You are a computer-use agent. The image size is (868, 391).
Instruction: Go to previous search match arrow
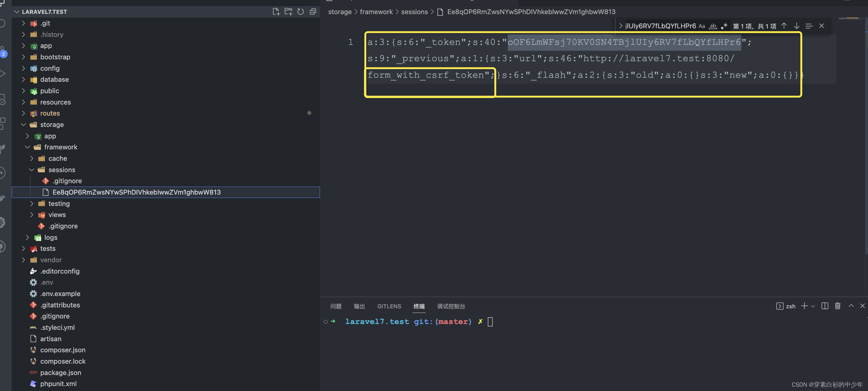(784, 26)
